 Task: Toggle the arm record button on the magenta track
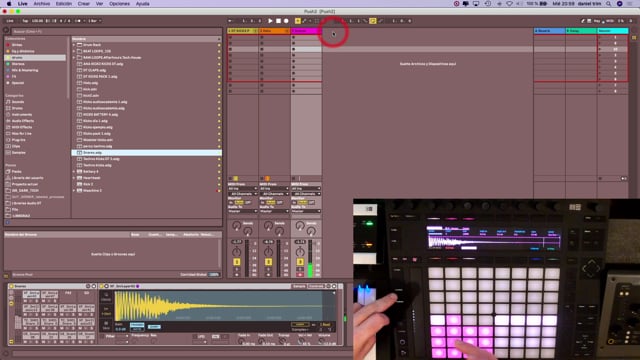click(300, 275)
